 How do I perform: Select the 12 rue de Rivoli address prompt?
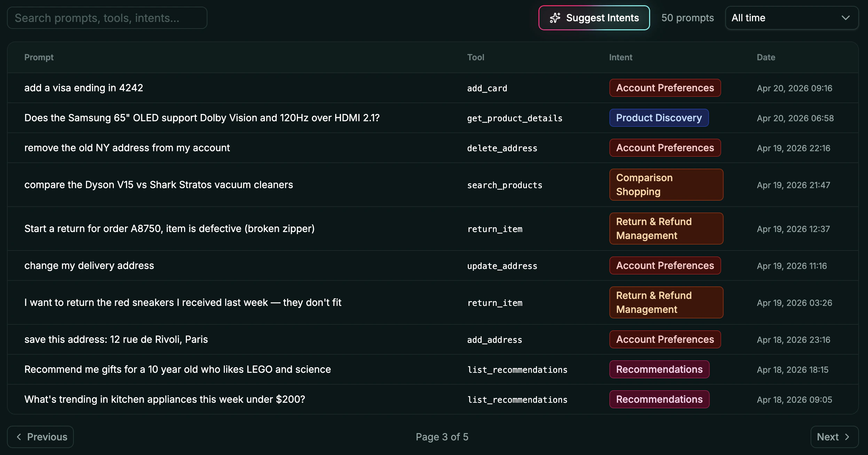coord(116,339)
